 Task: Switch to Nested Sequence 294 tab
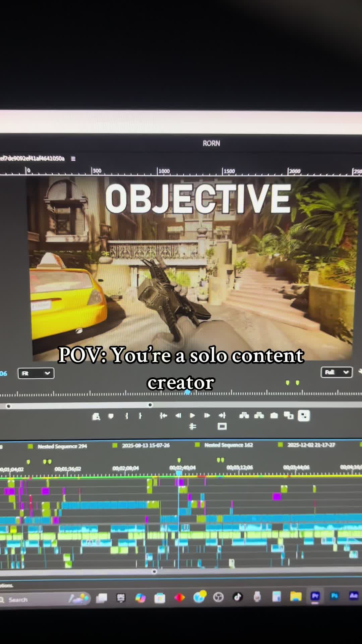[x=62, y=446]
